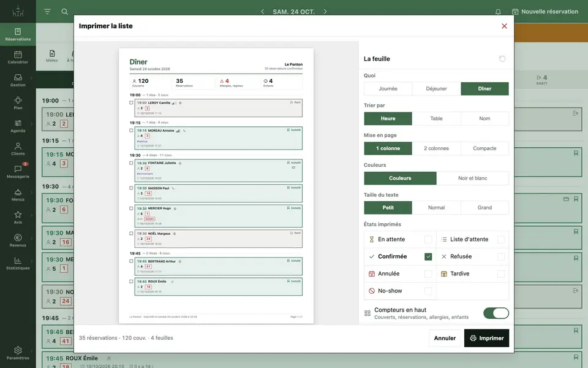Uncheck the Confirmée state checkbox

click(x=428, y=256)
